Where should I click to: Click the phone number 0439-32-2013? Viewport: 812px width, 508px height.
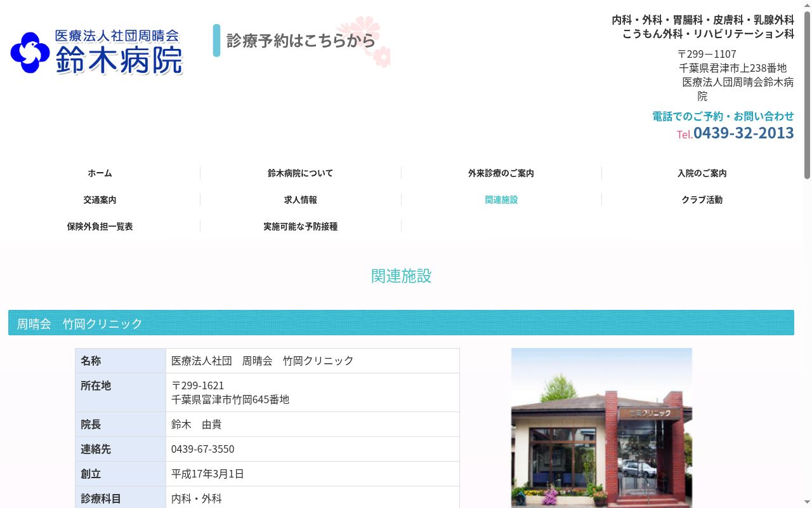(743, 133)
